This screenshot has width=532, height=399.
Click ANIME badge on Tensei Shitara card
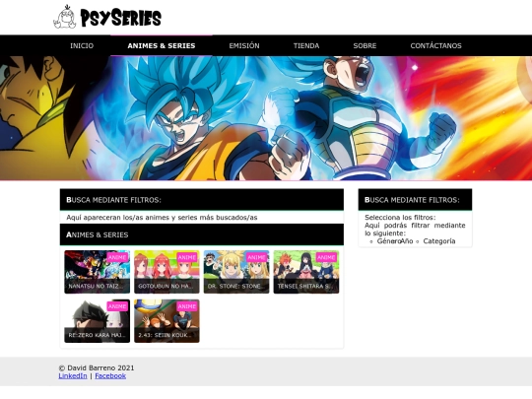[326, 257]
